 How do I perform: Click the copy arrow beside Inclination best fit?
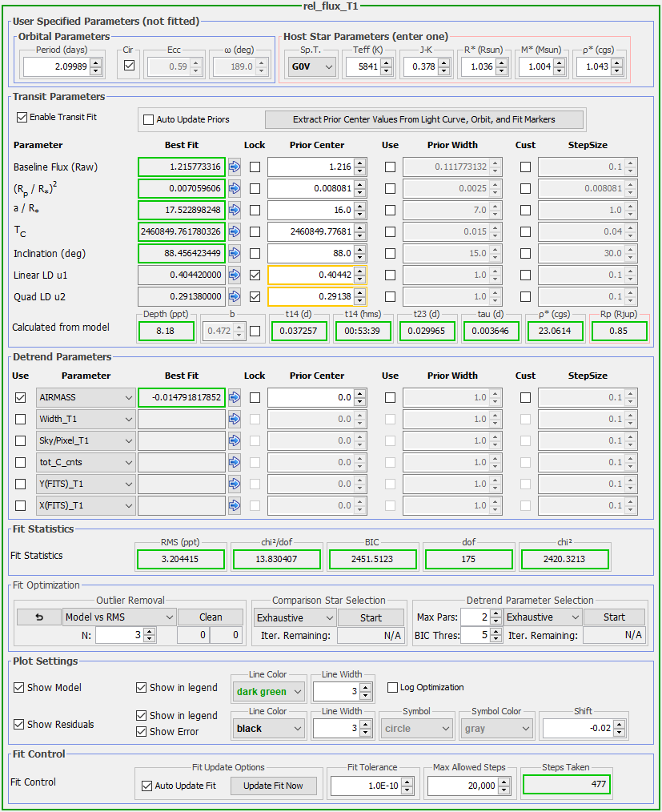coord(235,254)
